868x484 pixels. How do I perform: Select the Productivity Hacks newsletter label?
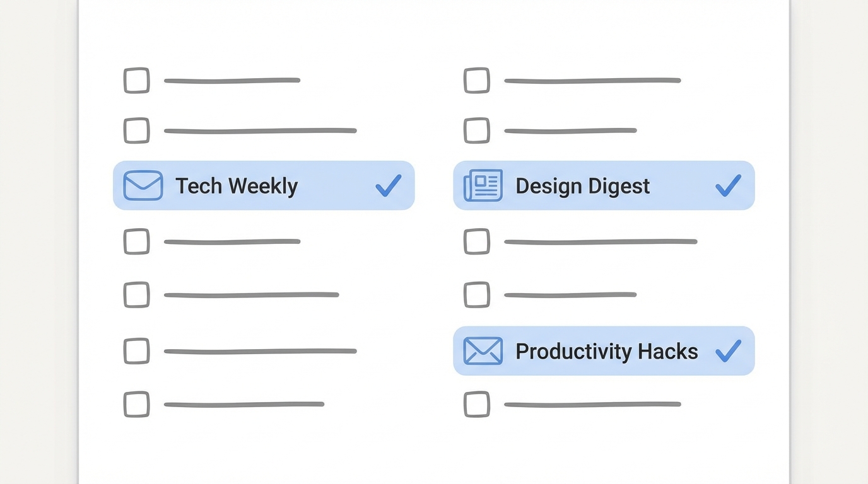(606, 351)
